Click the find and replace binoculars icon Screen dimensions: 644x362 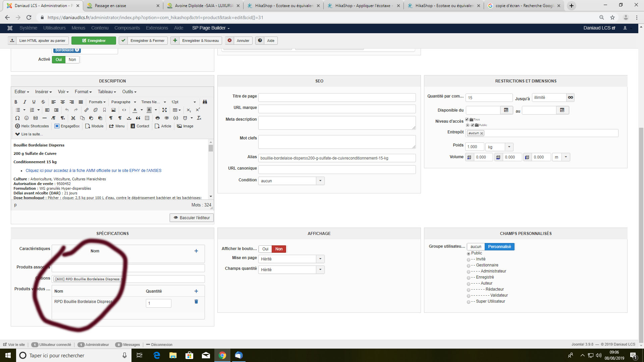[x=205, y=102]
